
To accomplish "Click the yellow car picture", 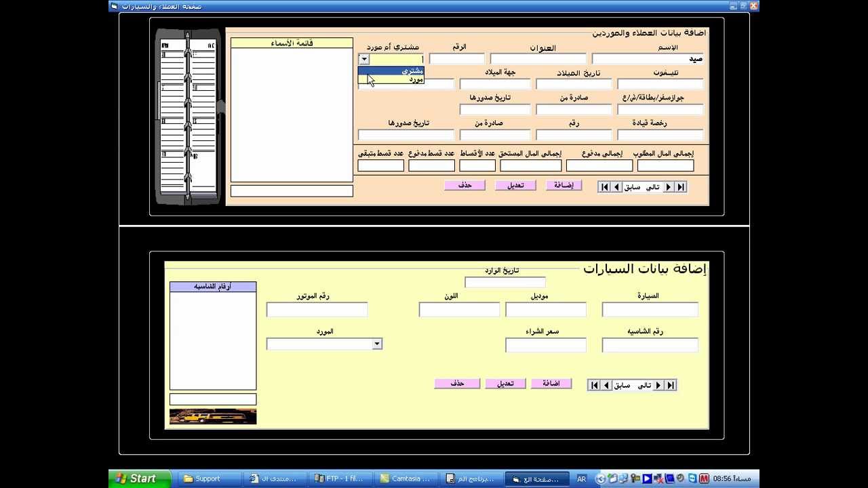I will pos(213,417).
